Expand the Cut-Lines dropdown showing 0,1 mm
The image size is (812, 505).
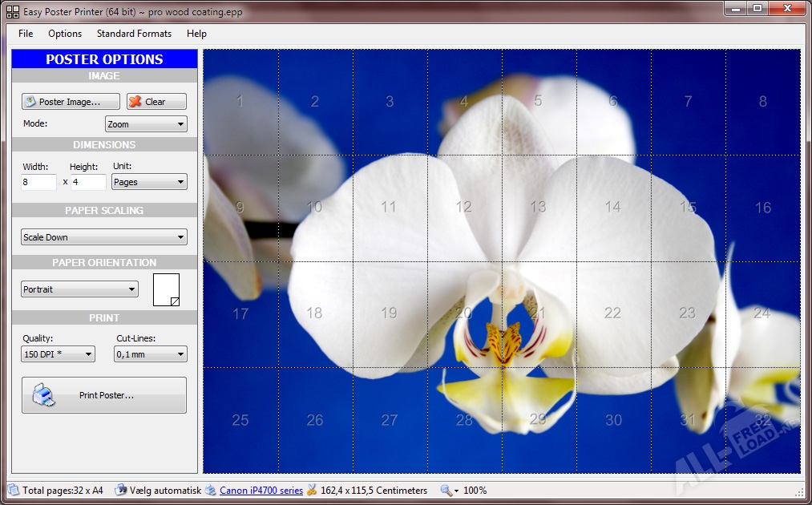click(x=151, y=353)
